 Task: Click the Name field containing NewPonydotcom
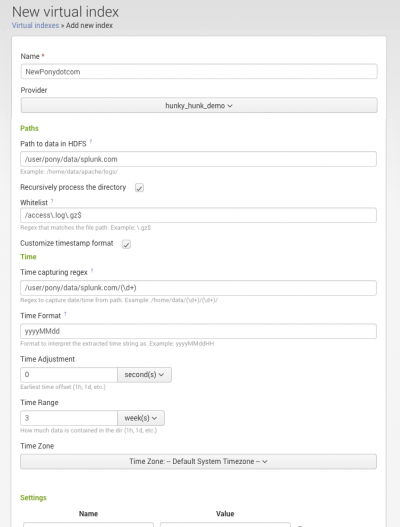(199, 72)
